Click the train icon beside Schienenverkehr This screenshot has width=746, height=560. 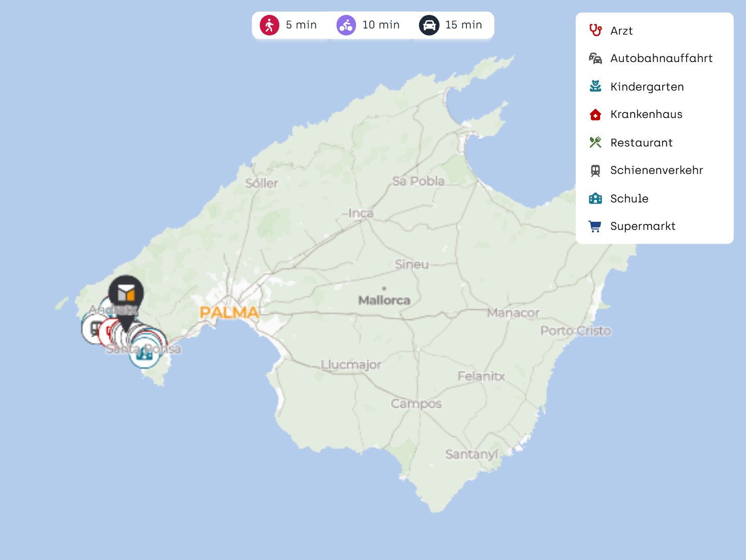coord(595,170)
